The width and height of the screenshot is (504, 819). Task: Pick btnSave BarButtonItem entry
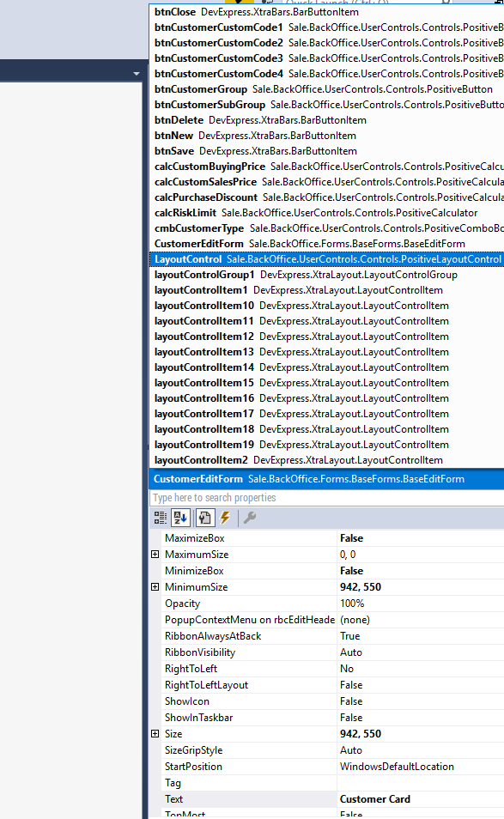(x=327, y=151)
